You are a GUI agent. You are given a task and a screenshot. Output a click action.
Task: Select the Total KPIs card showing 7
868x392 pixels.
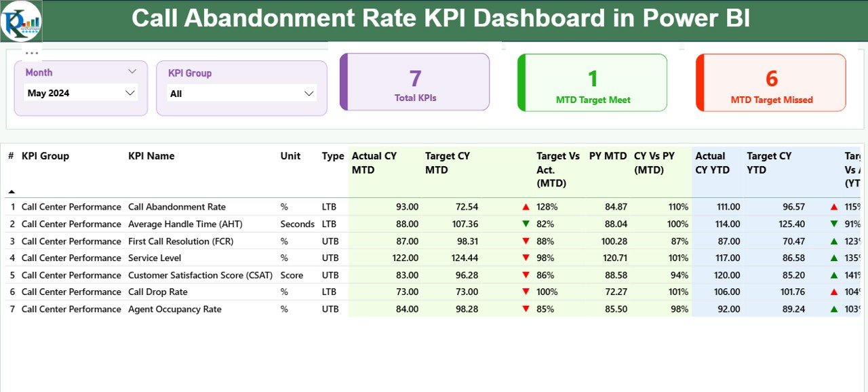click(415, 81)
